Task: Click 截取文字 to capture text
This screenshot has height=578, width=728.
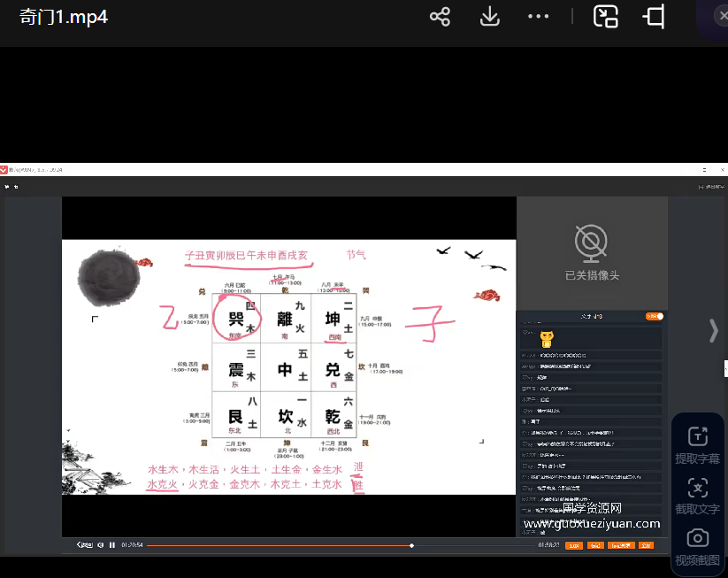Action: (697, 496)
